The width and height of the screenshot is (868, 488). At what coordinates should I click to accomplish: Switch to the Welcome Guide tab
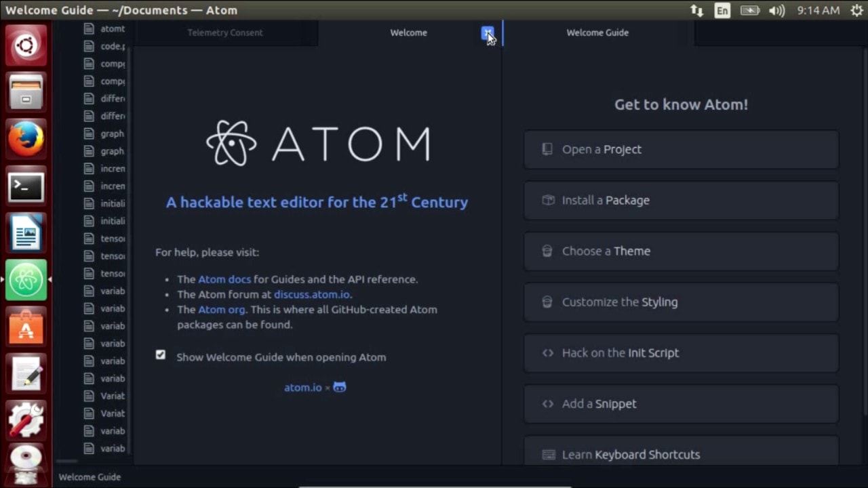click(597, 33)
